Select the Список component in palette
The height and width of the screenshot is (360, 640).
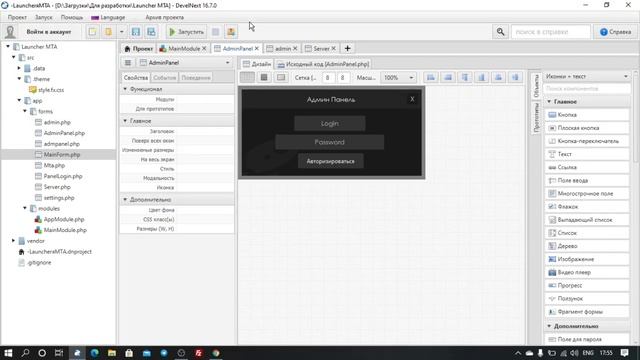point(587,233)
